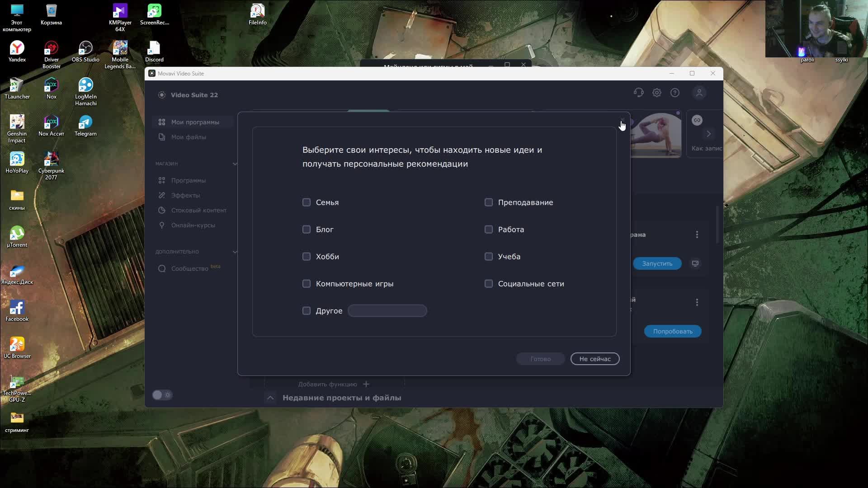Click the screen icon next to Запустить

click(x=695, y=263)
